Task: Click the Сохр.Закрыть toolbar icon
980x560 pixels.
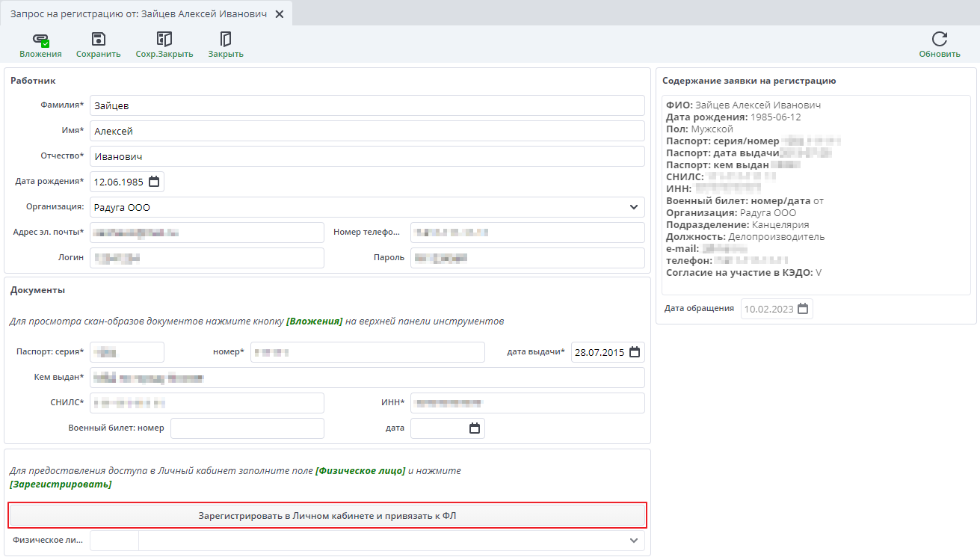Action: coord(164,40)
